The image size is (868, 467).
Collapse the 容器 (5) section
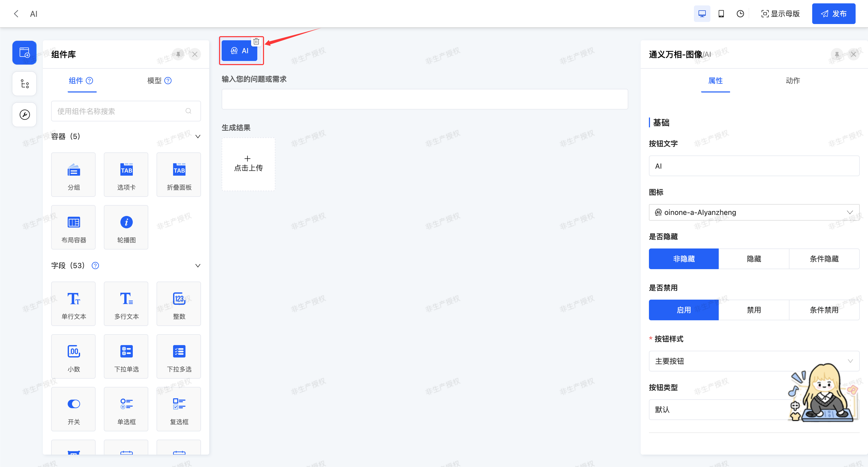198,136
